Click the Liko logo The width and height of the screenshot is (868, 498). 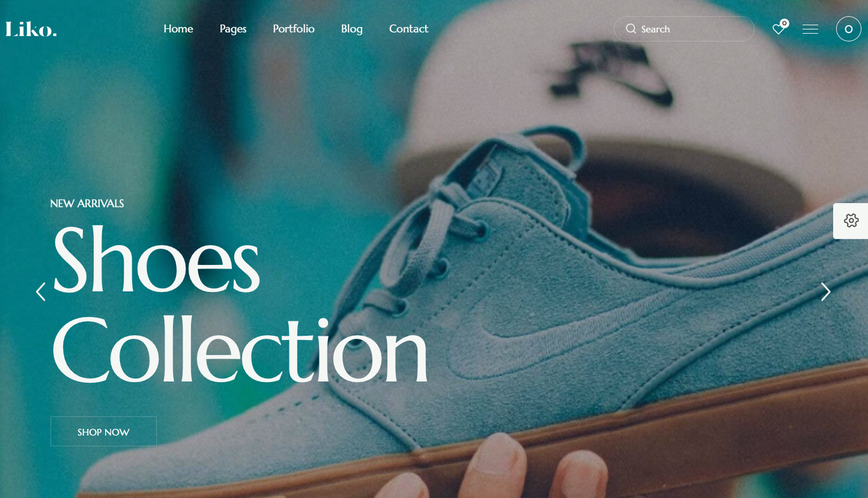point(31,29)
